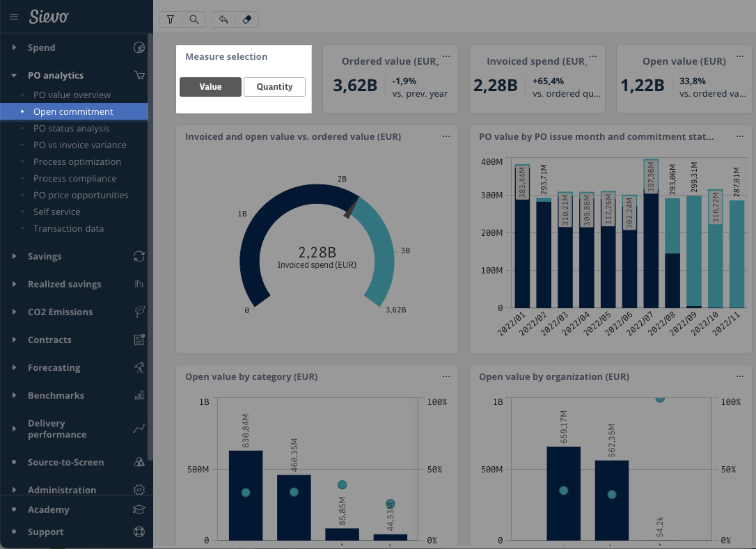Click the shopping cart icon beside PO analytics
Viewport: 756px width, 549px height.
[x=139, y=75]
